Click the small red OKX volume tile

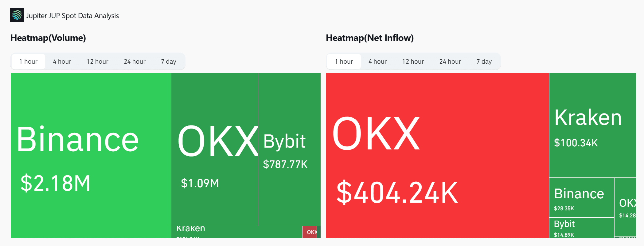311,232
